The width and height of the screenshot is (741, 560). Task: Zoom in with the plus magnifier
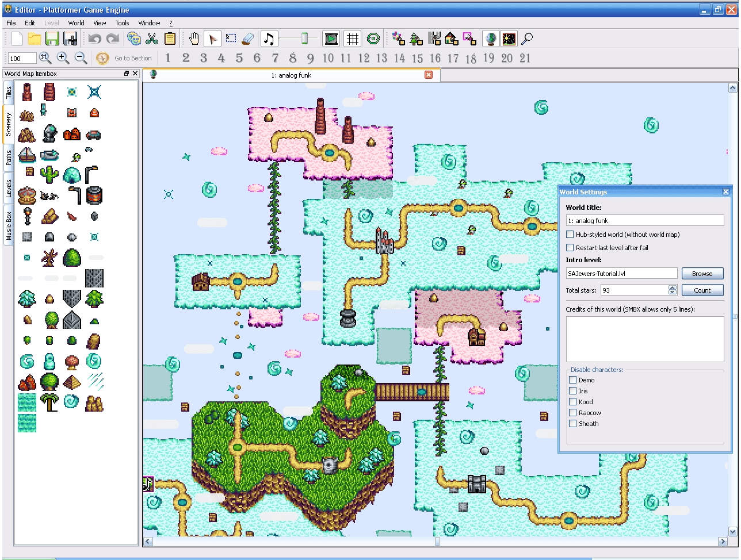pyautogui.click(x=63, y=57)
